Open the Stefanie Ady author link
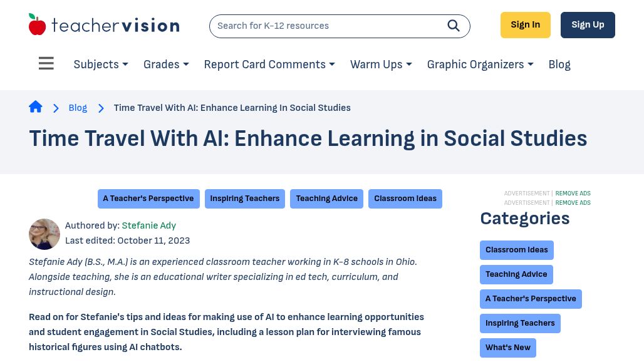 click(148, 225)
